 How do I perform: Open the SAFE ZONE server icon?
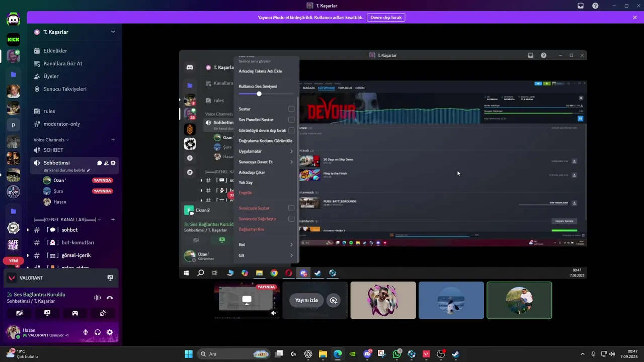point(14,245)
